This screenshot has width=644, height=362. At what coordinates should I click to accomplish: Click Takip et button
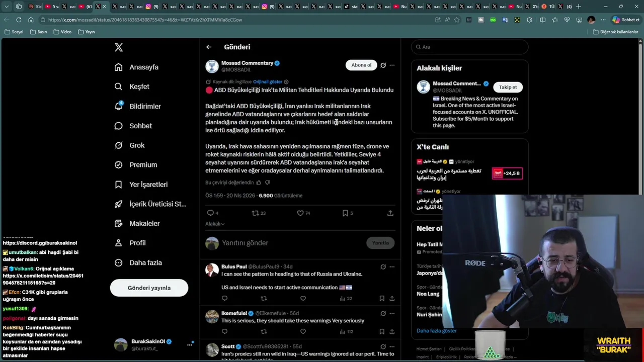click(x=508, y=87)
